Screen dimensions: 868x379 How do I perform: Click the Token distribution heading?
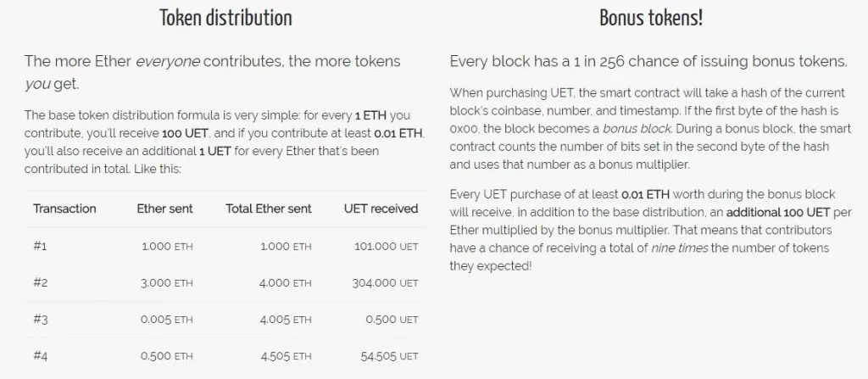[225, 18]
